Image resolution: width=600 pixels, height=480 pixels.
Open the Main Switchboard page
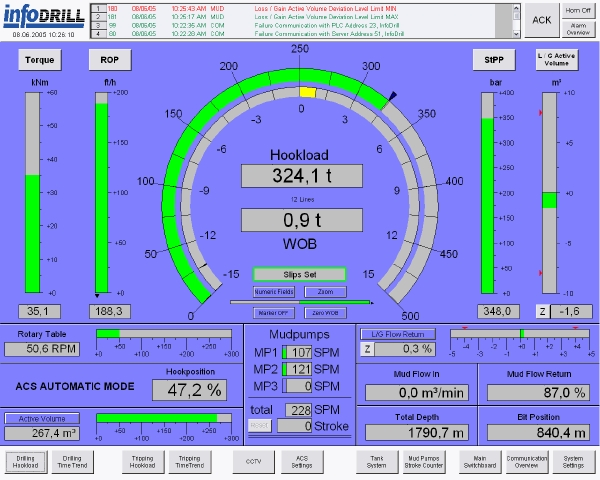point(480,462)
